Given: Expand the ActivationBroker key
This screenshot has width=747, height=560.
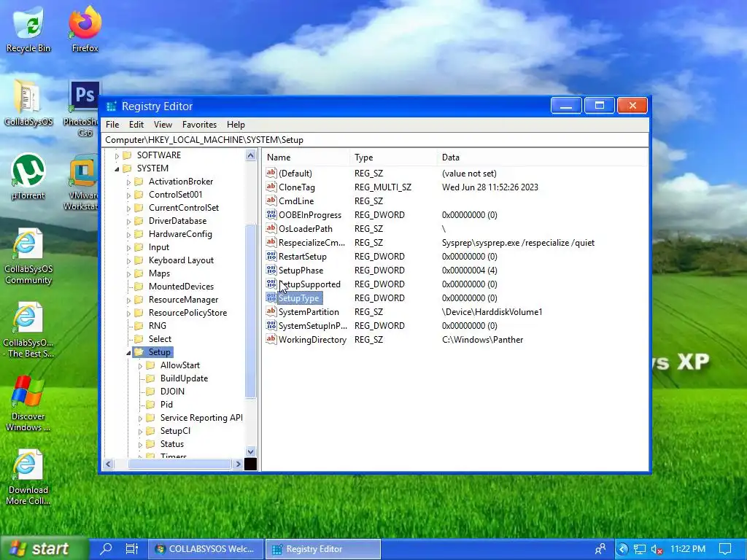Looking at the screenshot, I should click(x=128, y=182).
